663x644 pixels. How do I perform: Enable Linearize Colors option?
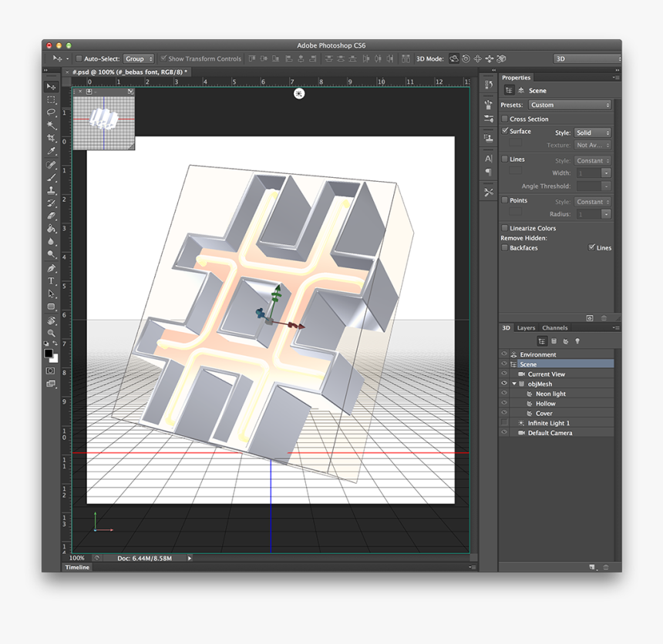point(505,229)
